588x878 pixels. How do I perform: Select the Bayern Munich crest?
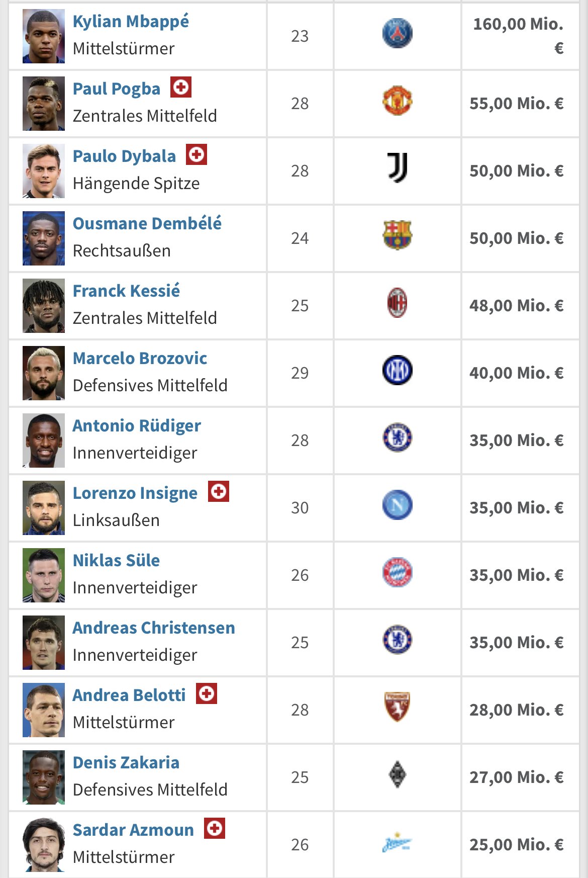point(397,572)
